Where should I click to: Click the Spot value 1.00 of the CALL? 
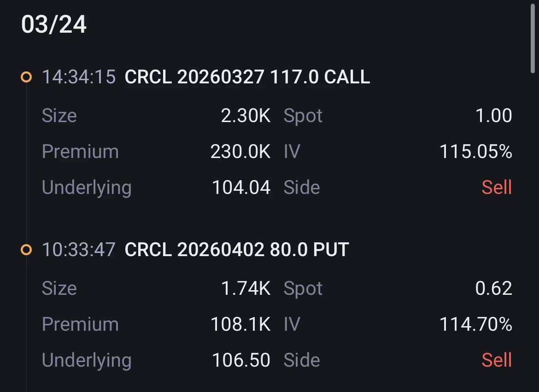click(x=494, y=116)
